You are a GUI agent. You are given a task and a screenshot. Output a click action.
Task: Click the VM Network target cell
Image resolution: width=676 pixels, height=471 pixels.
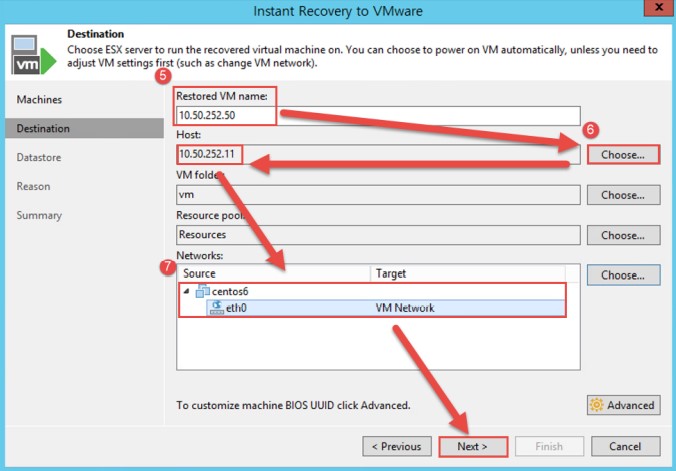[x=405, y=308]
